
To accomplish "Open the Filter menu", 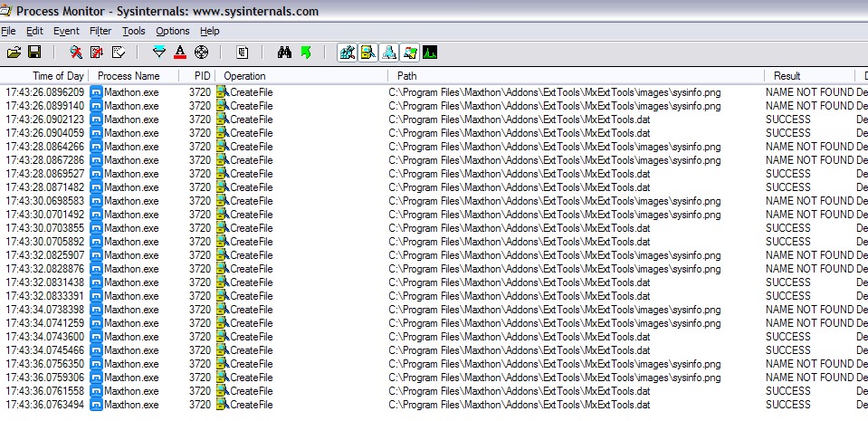I will tap(100, 31).
